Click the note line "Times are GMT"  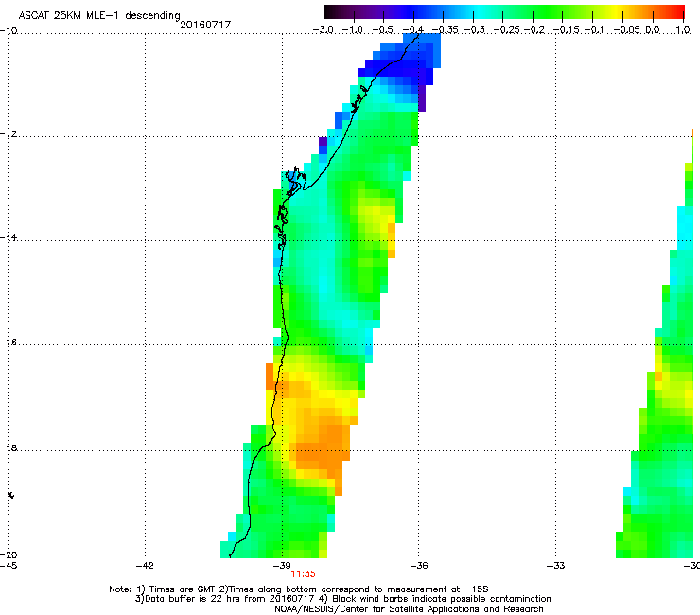click(x=183, y=589)
